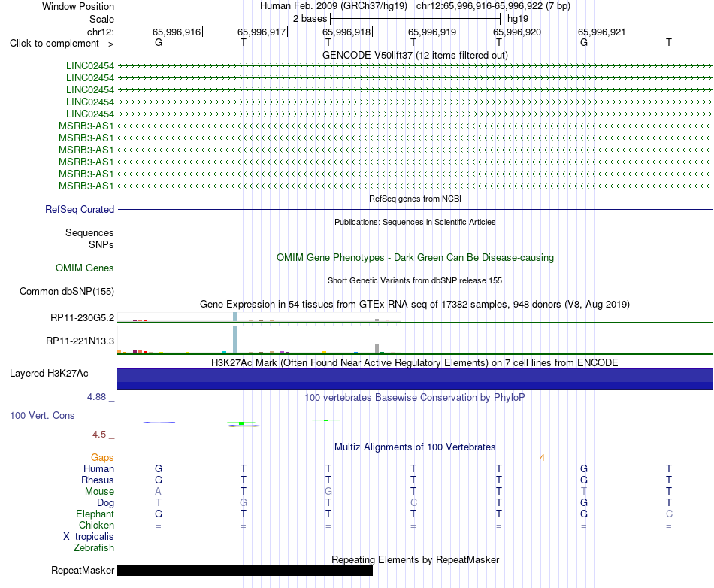Viewport: 714px width, 588px height.
Task: Open 'RefSeq genes from NCBI' track title
Action: click(415, 199)
